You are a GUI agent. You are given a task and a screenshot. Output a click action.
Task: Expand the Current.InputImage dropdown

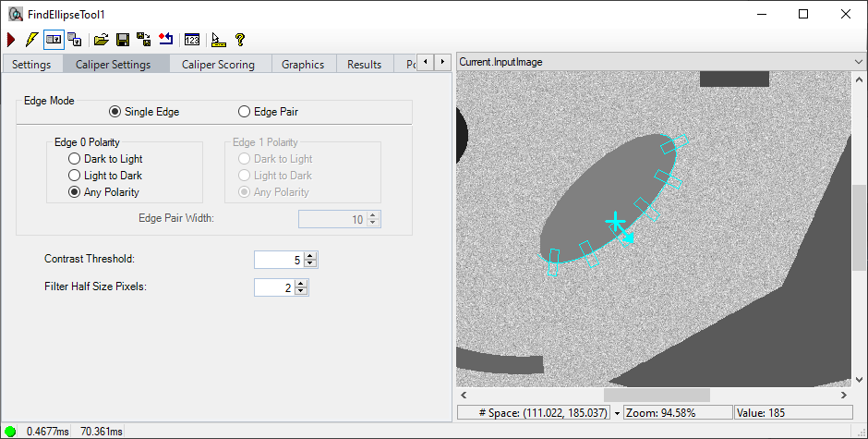858,62
